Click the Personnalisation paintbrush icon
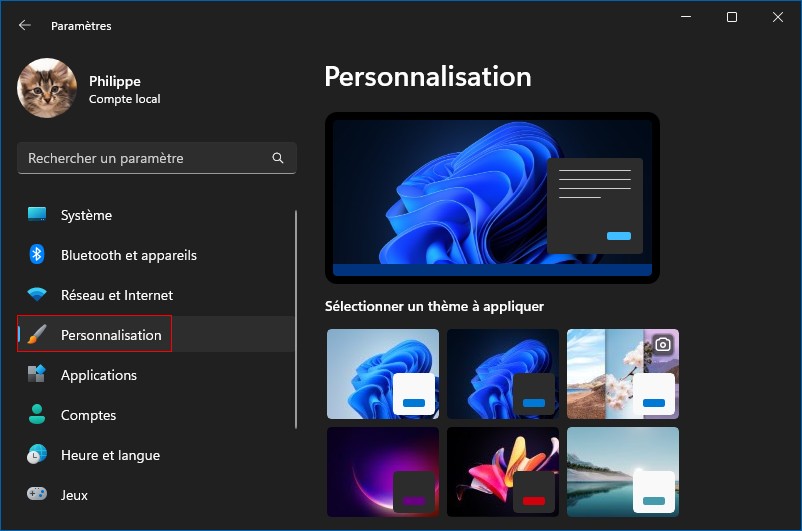802x531 pixels. click(37, 335)
